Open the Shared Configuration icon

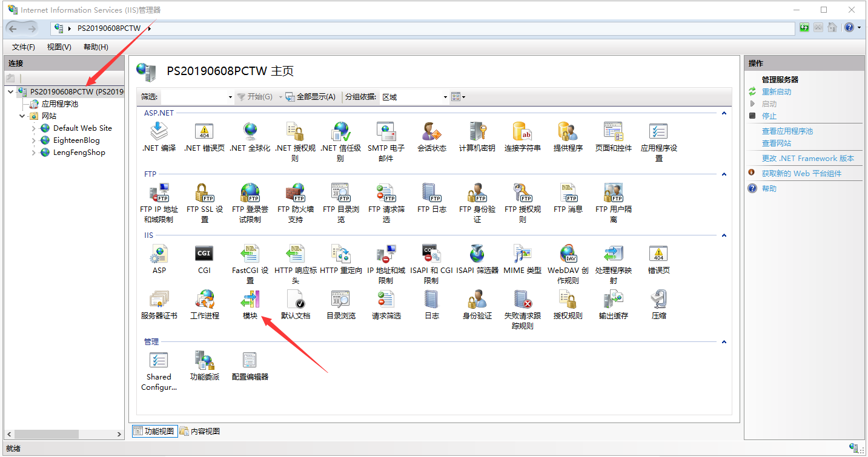click(159, 371)
